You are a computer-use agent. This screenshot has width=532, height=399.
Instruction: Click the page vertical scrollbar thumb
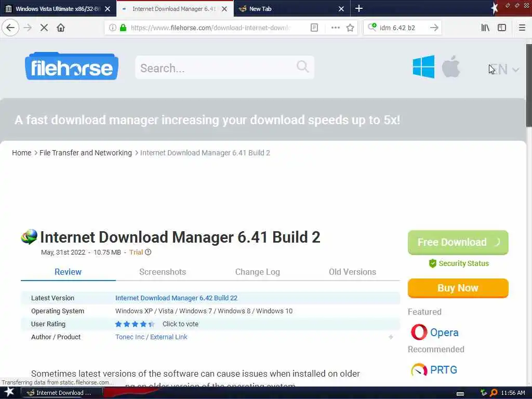pyautogui.click(x=528, y=85)
